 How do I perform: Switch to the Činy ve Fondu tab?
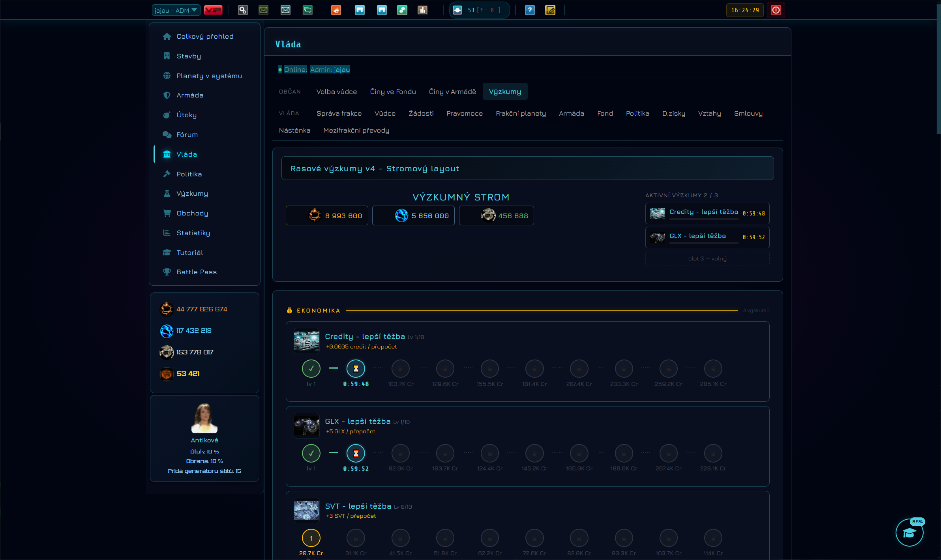click(x=393, y=92)
